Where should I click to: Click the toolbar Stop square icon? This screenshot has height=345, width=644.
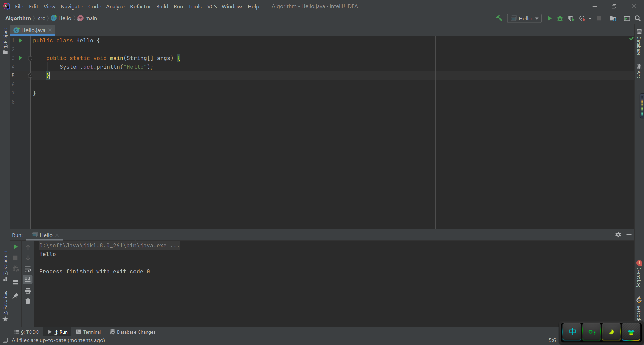click(x=599, y=18)
